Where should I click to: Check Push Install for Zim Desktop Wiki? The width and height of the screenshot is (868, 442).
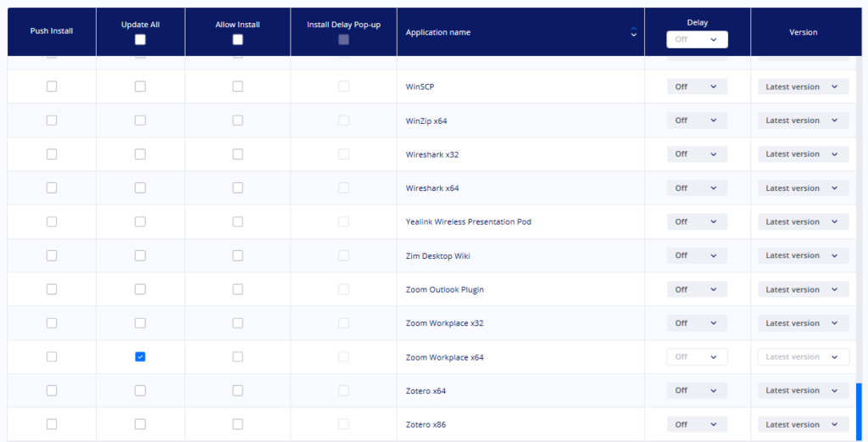pyautogui.click(x=52, y=255)
